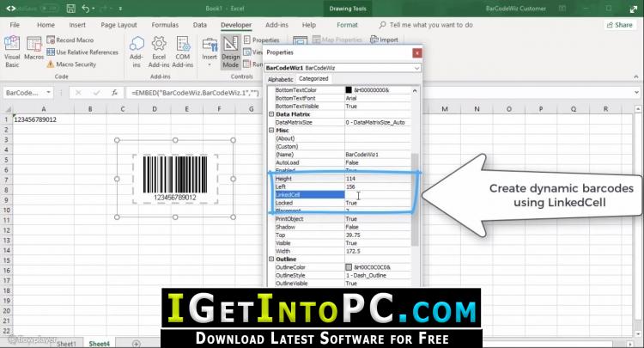Add a new sheet with plus icon

pyautogui.click(x=136, y=344)
